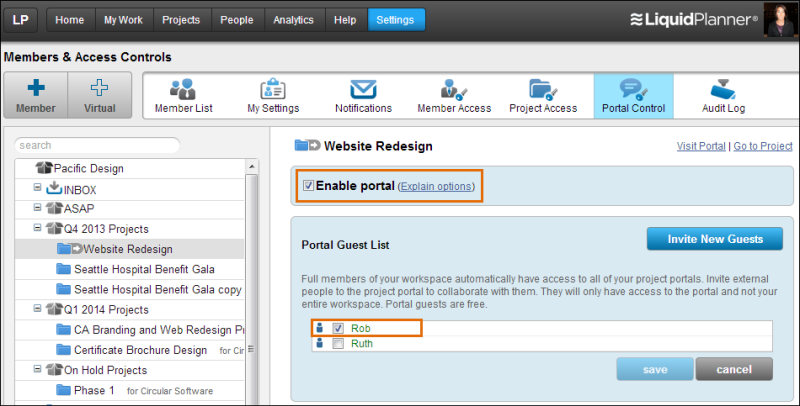Open Project Access folder icon
The image size is (800, 406).
point(543,88)
